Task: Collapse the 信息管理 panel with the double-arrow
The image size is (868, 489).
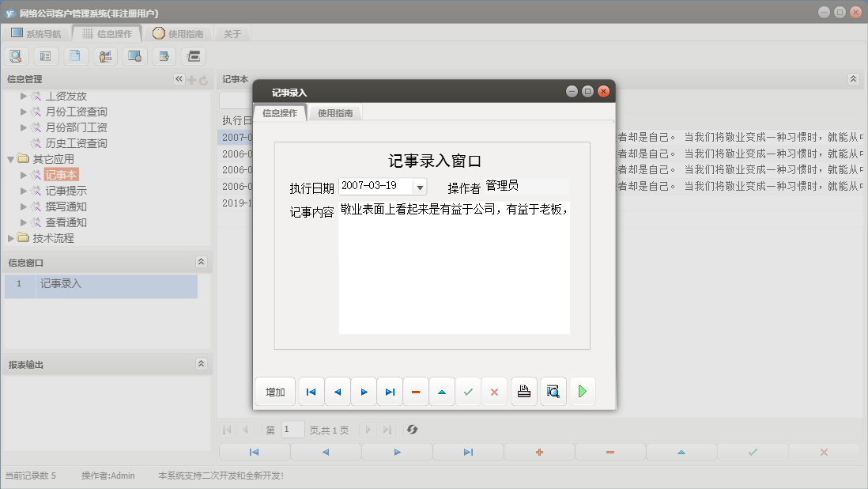Action: pos(179,78)
